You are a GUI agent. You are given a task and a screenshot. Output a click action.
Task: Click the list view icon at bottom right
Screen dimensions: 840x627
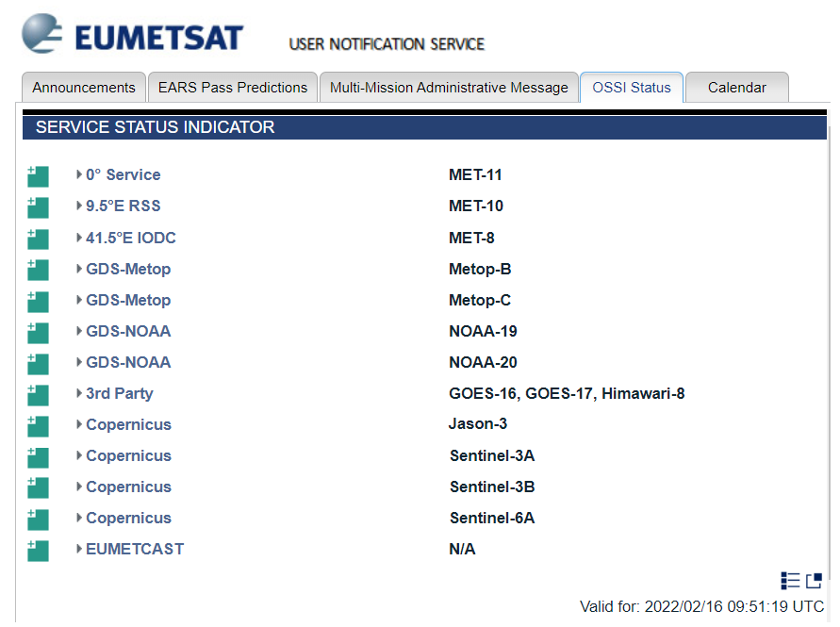click(x=790, y=581)
